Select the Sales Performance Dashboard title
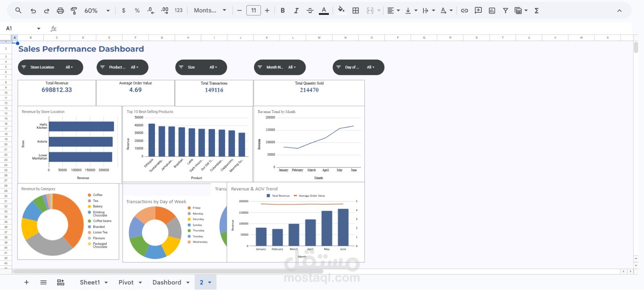The image size is (644, 290). coord(81,49)
